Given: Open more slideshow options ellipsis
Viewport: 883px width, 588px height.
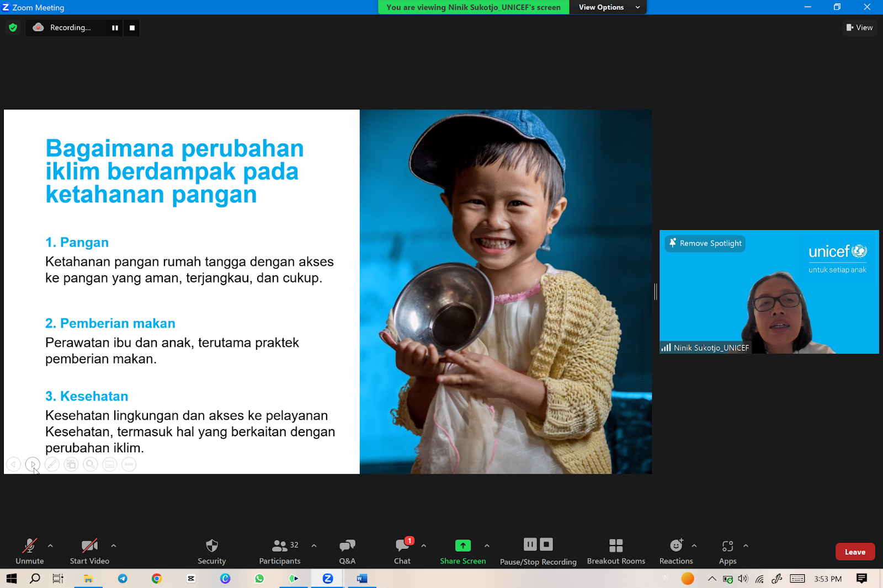Looking at the screenshot, I should tap(129, 464).
